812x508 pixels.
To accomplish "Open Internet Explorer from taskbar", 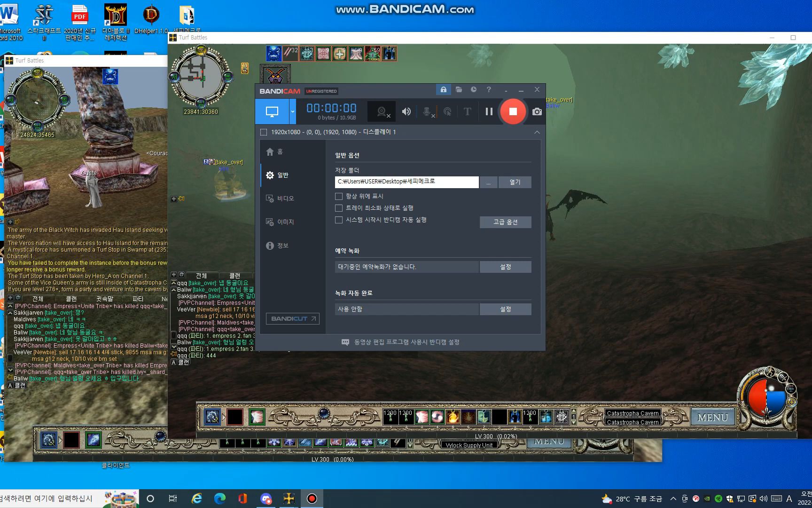I will click(x=196, y=499).
